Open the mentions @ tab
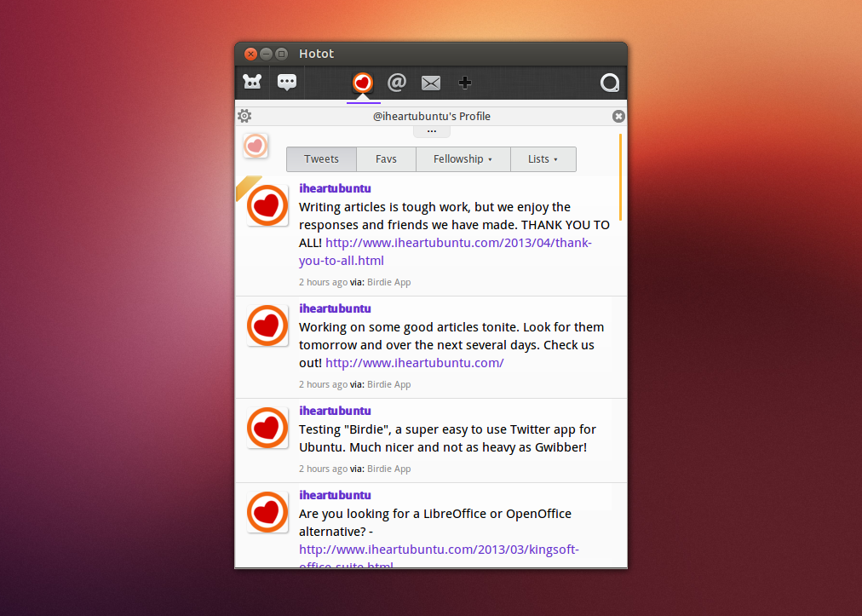This screenshot has height=616, width=862. pos(397,83)
